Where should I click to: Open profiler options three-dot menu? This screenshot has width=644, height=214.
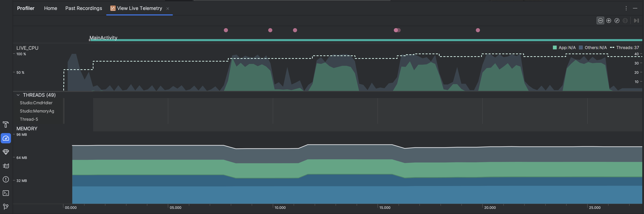coord(626,8)
